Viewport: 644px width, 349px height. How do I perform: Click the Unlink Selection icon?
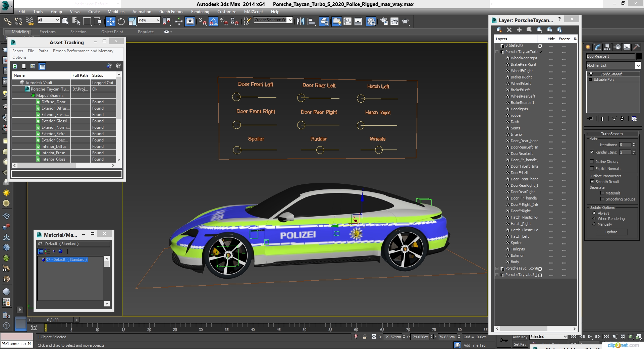tap(18, 21)
